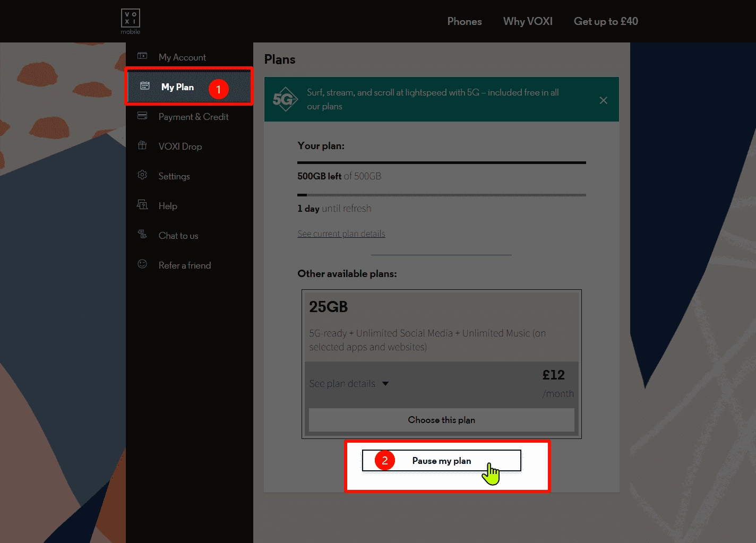Click the Refer a friend smiley icon

(x=142, y=264)
